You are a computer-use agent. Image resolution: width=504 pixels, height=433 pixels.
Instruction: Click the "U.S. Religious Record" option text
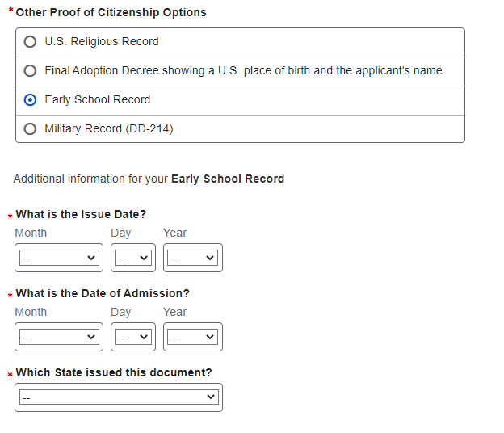pos(102,42)
